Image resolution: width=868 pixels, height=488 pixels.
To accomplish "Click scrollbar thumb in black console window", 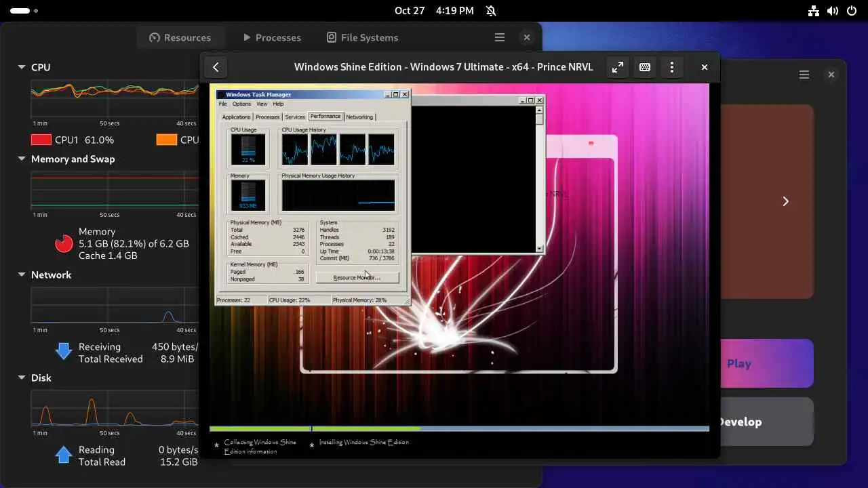I will coord(540,120).
